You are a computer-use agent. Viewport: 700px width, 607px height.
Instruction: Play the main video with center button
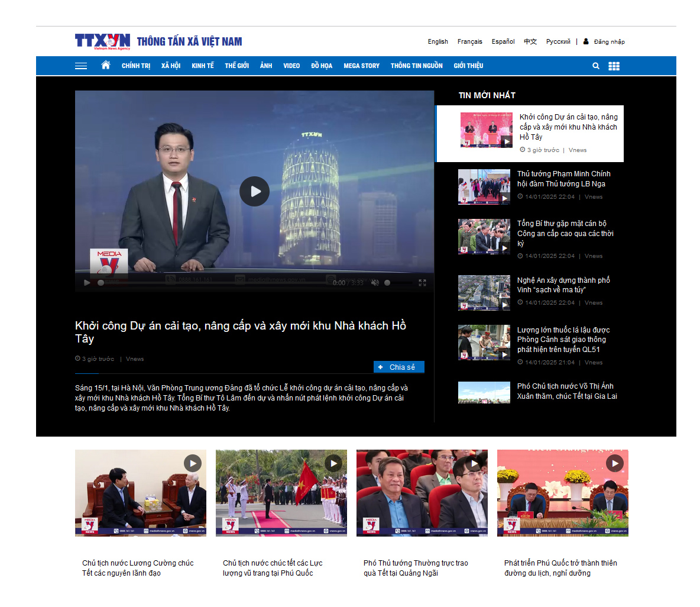pos(254,191)
